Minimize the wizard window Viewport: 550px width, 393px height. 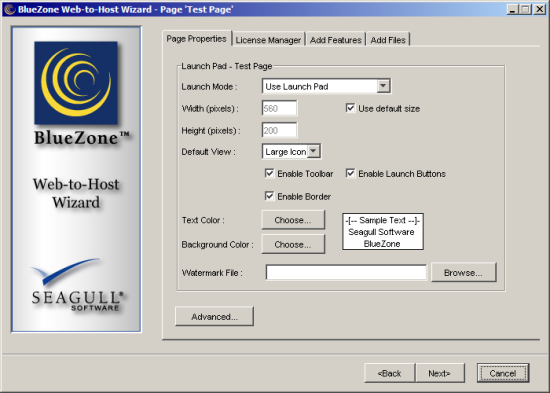coord(512,9)
